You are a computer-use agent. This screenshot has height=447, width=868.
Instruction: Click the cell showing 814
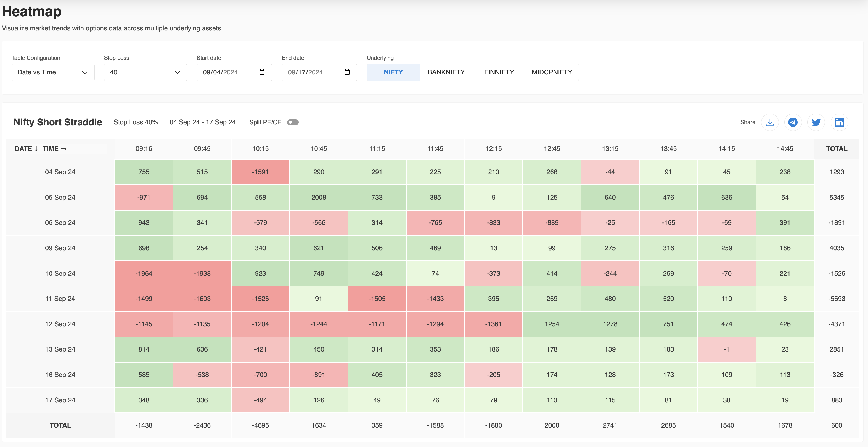click(144, 349)
